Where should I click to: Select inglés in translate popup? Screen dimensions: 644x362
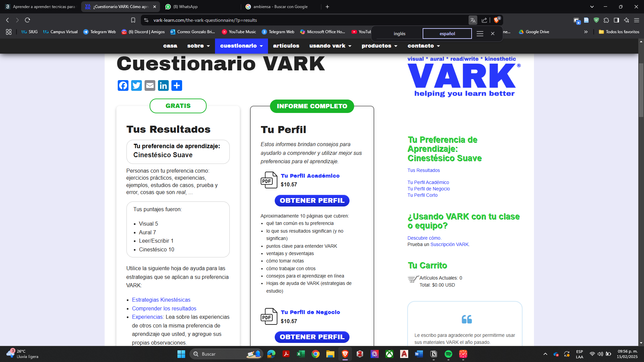point(399,34)
